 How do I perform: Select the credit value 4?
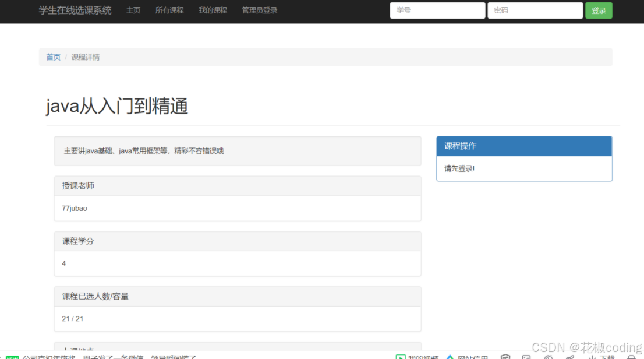click(x=63, y=263)
